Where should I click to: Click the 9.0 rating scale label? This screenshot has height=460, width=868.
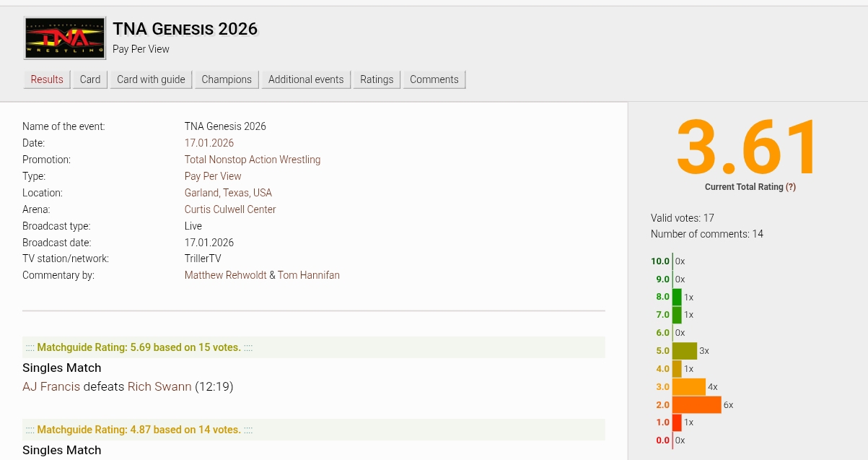point(662,279)
